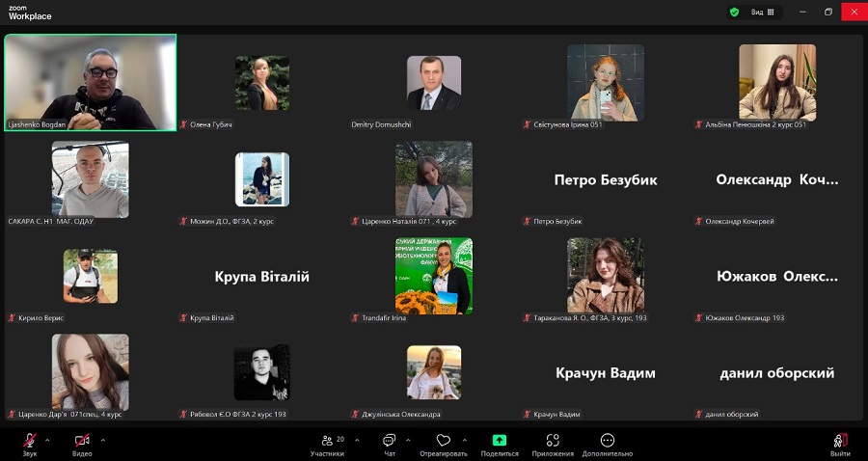Open the Приложения apps icon

pyautogui.click(x=553, y=442)
